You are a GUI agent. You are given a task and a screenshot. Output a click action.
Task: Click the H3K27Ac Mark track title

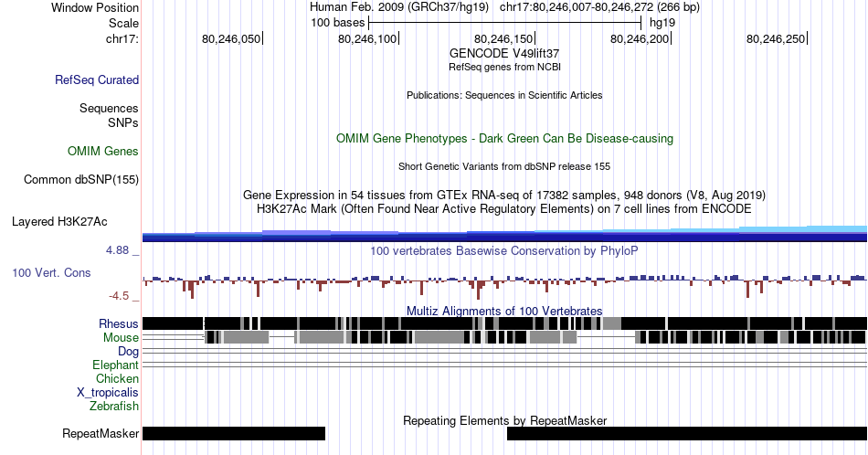(504, 208)
